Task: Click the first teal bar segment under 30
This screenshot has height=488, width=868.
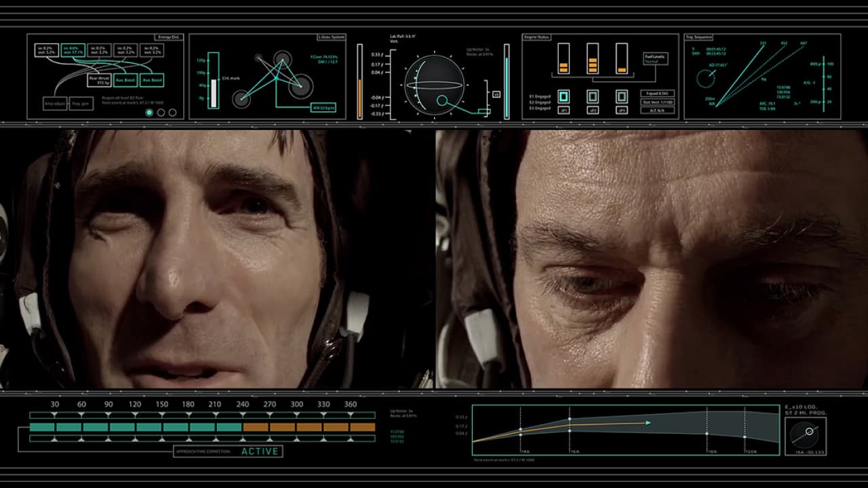Action: (42, 427)
